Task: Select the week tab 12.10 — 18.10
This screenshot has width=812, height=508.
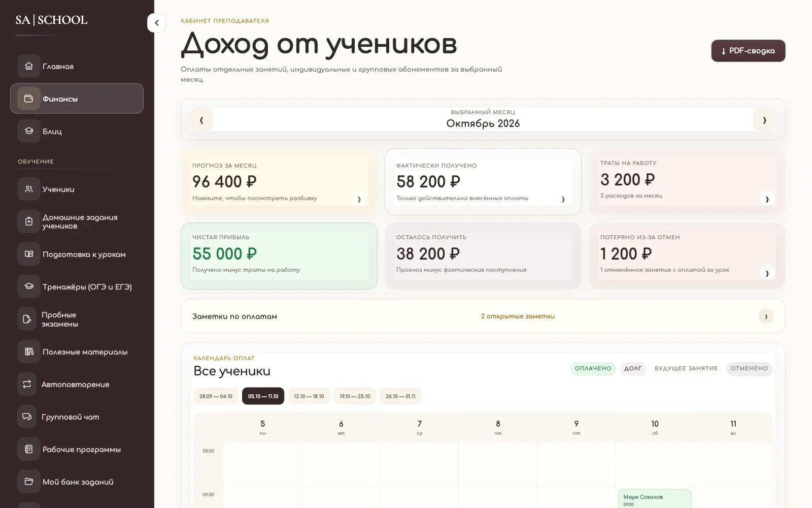Action: coord(309,396)
